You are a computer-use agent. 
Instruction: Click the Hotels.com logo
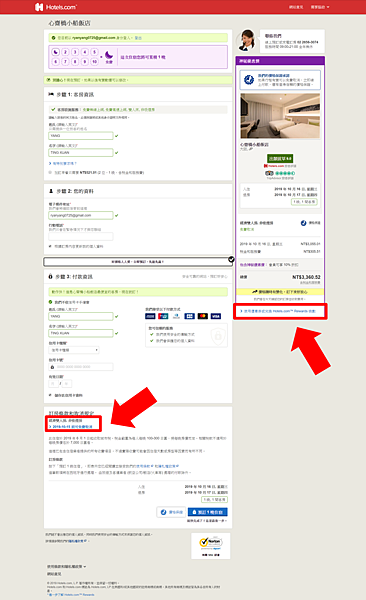56,7
